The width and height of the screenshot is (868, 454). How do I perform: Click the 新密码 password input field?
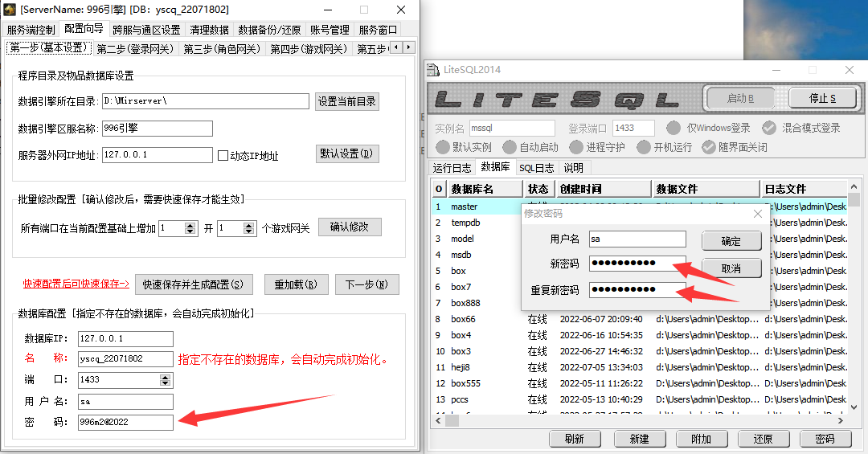[x=637, y=264]
